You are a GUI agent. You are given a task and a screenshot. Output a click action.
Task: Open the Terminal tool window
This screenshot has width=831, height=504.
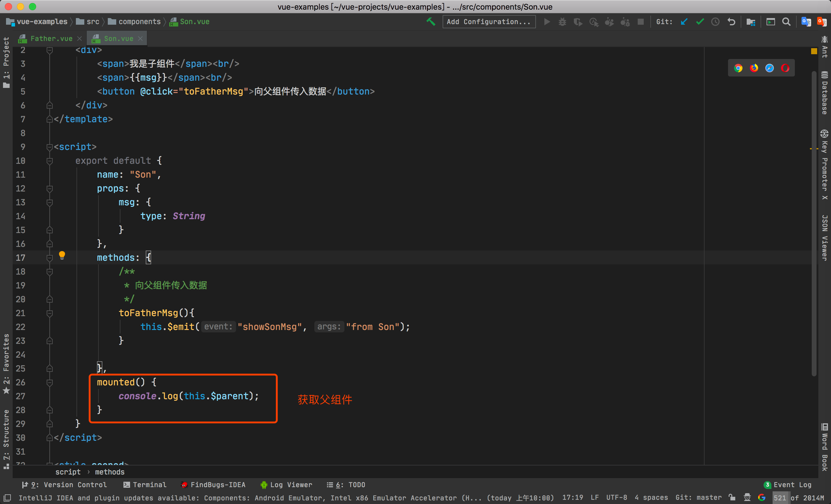145,485
